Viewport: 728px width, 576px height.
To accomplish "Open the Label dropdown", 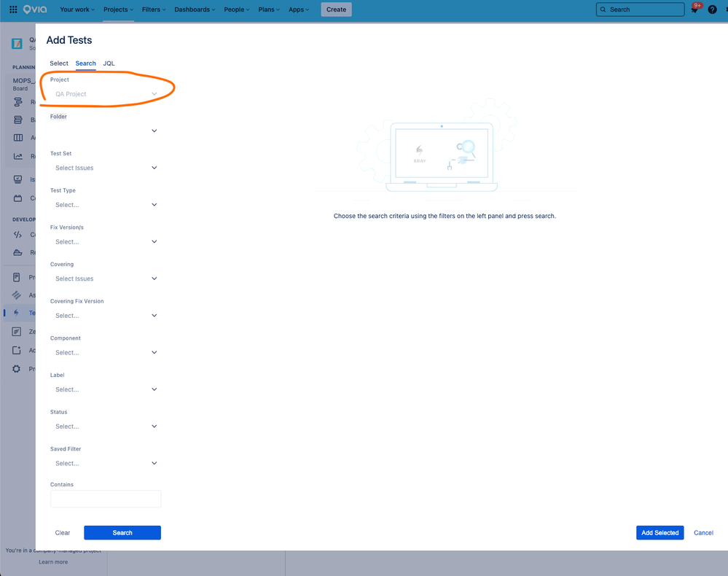I will click(106, 389).
